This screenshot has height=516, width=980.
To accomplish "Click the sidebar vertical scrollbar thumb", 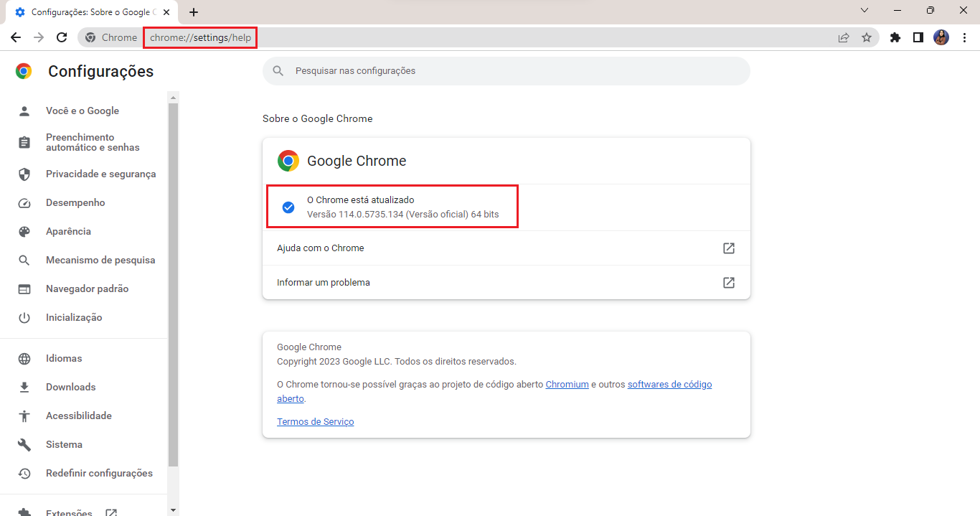I will pyautogui.click(x=173, y=285).
